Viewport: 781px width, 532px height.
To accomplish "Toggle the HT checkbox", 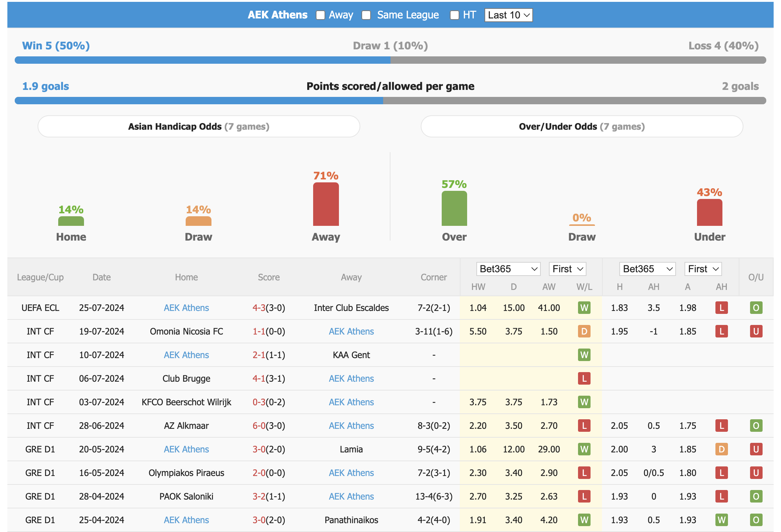I will pos(455,15).
